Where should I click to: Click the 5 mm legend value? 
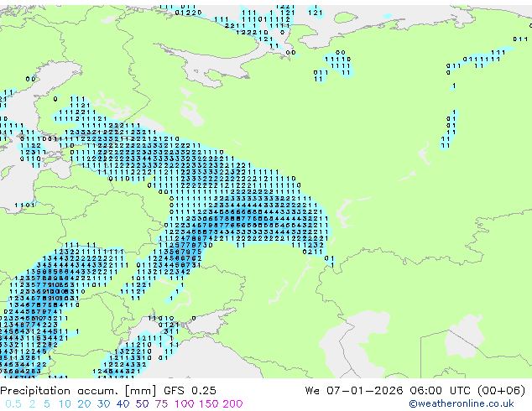pyautogui.click(x=47, y=404)
